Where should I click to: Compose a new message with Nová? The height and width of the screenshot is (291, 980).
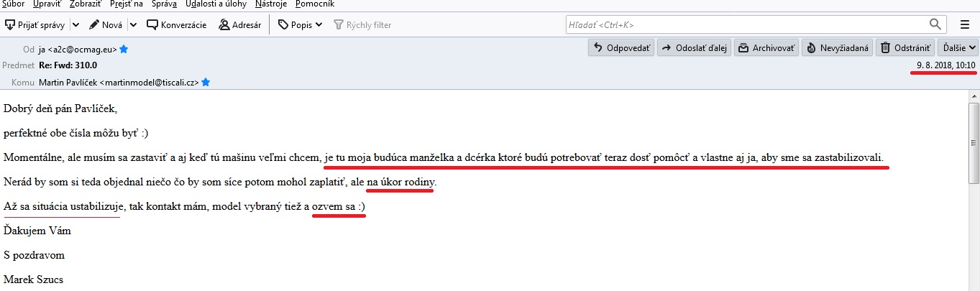click(x=106, y=24)
